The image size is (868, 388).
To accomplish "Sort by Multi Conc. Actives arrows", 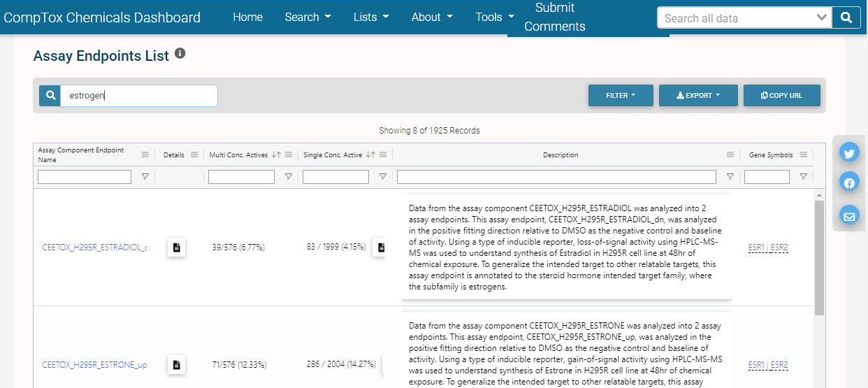I will tap(276, 155).
